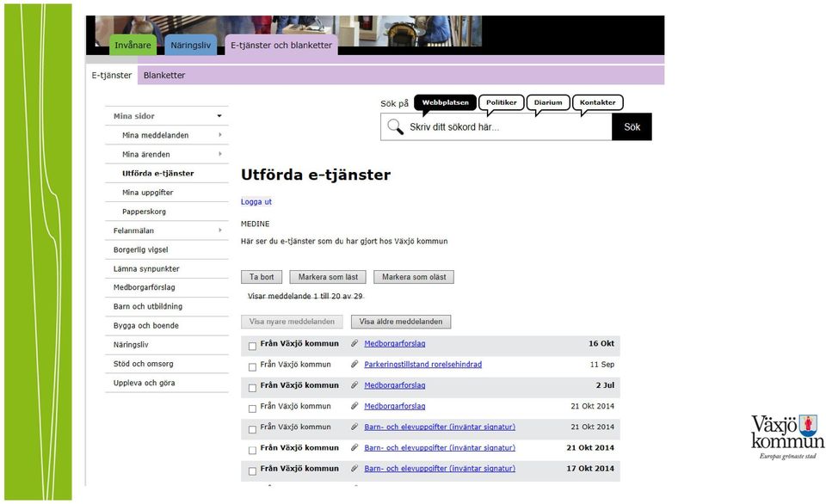The height and width of the screenshot is (504, 826).
Task: Open Bygga och boende in sidebar
Action: (x=146, y=325)
